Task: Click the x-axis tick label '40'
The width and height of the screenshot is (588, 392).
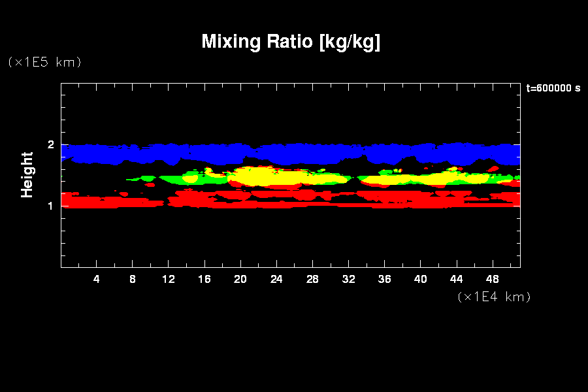Action: tap(420, 280)
